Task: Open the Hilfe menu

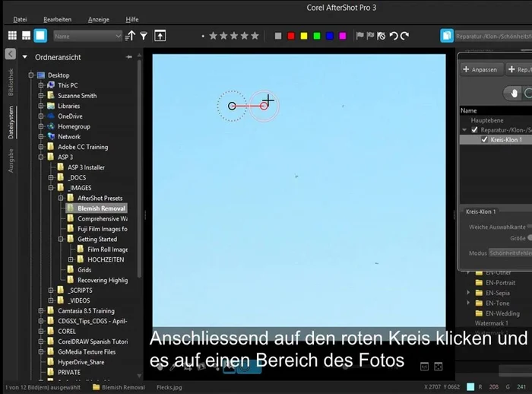Action: [x=132, y=19]
